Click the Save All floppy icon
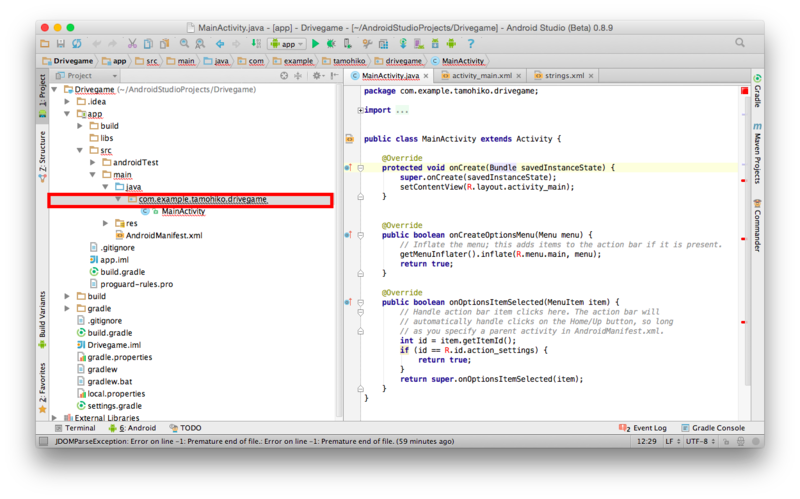Screen dimensions: 800x499 [61, 44]
